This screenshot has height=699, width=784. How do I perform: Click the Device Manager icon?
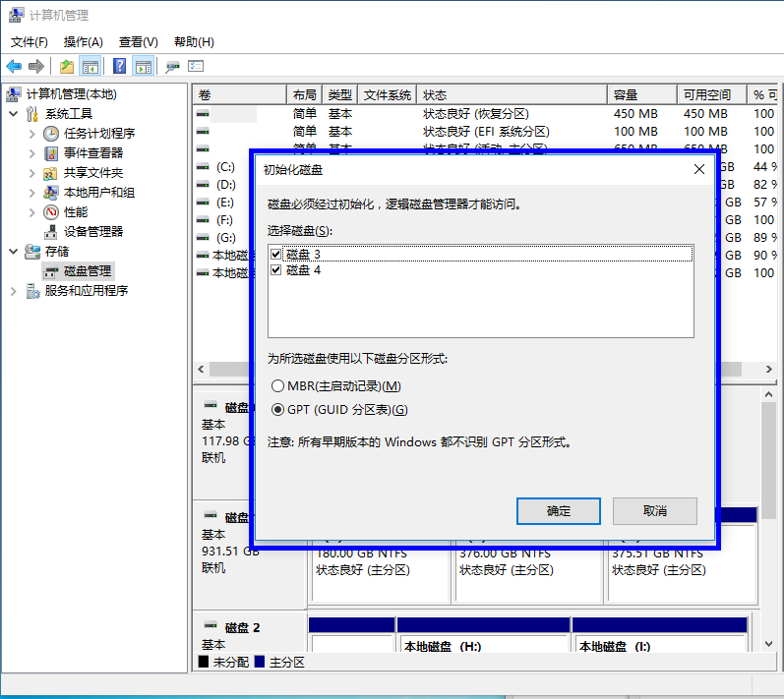tap(51, 232)
